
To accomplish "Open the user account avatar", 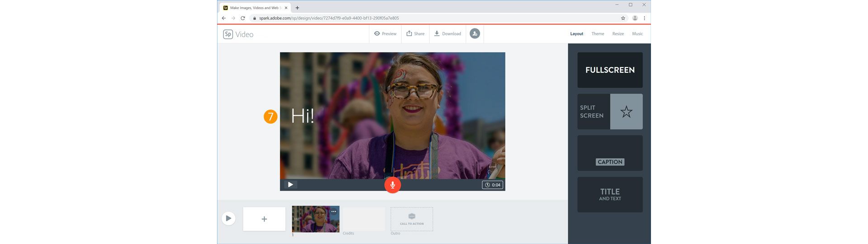I will point(475,33).
